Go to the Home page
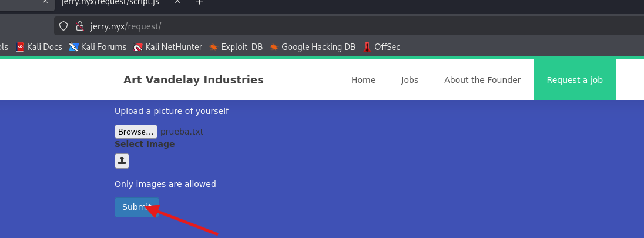 point(363,80)
